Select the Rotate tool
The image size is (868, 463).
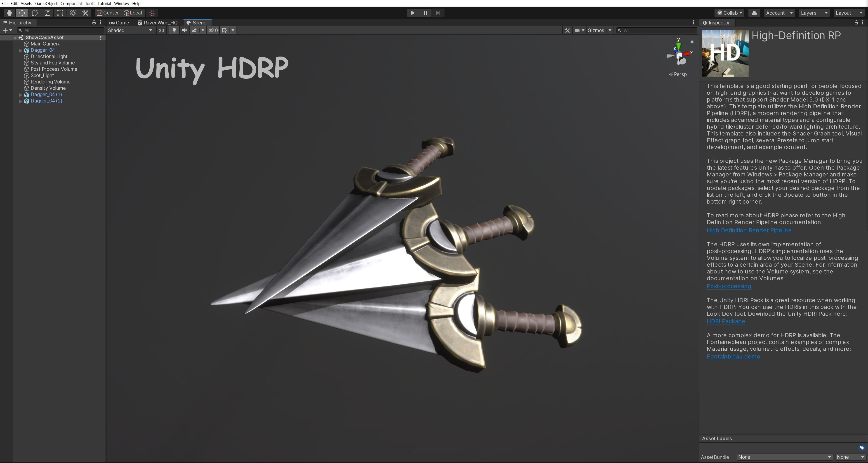(35, 13)
